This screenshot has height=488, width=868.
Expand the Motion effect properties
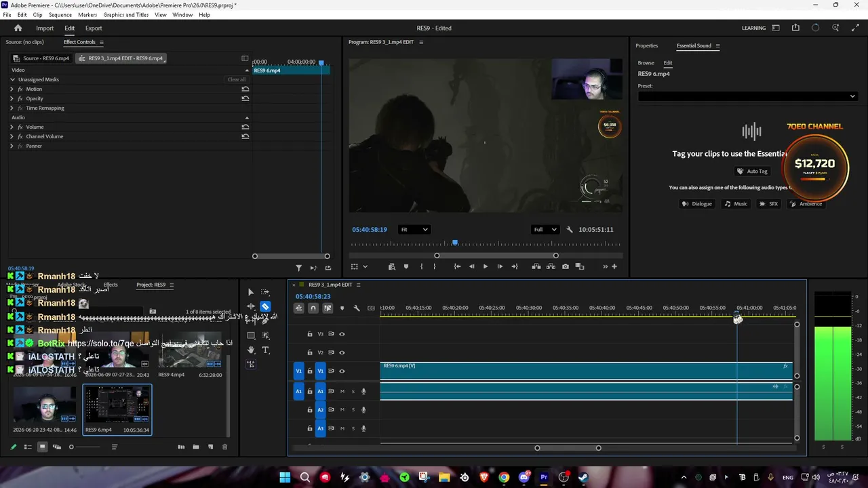click(12, 89)
